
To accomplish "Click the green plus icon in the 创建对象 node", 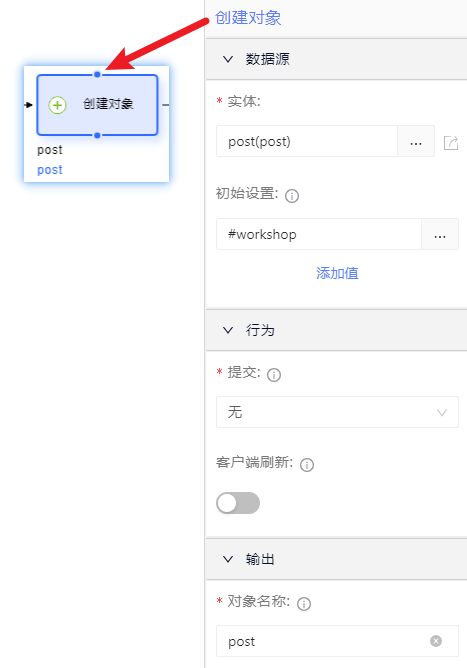I will click(57, 105).
